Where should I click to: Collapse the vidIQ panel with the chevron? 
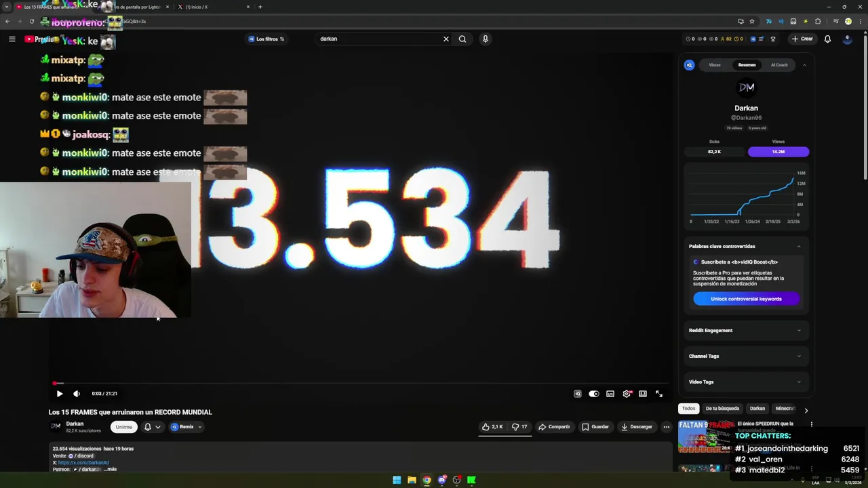(x=804, y=65)
